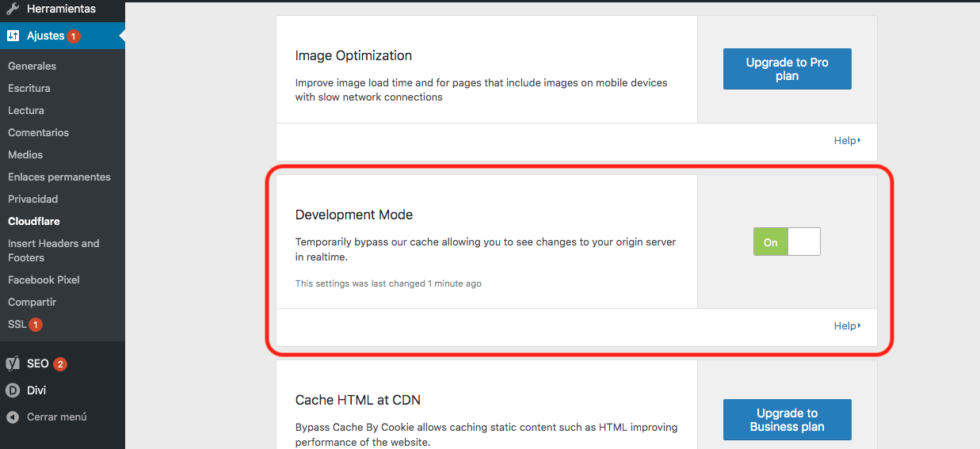Screen dimensions: 980x449
Task: Click the SEO notification badge showing 2
Action: (60, 364)
